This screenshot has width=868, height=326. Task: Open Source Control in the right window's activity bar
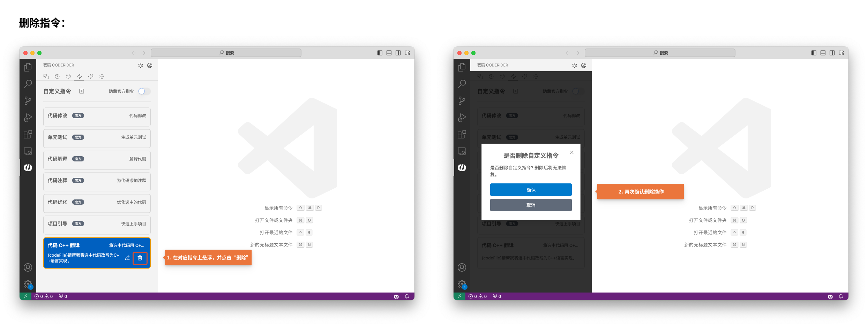pos(462,101)
